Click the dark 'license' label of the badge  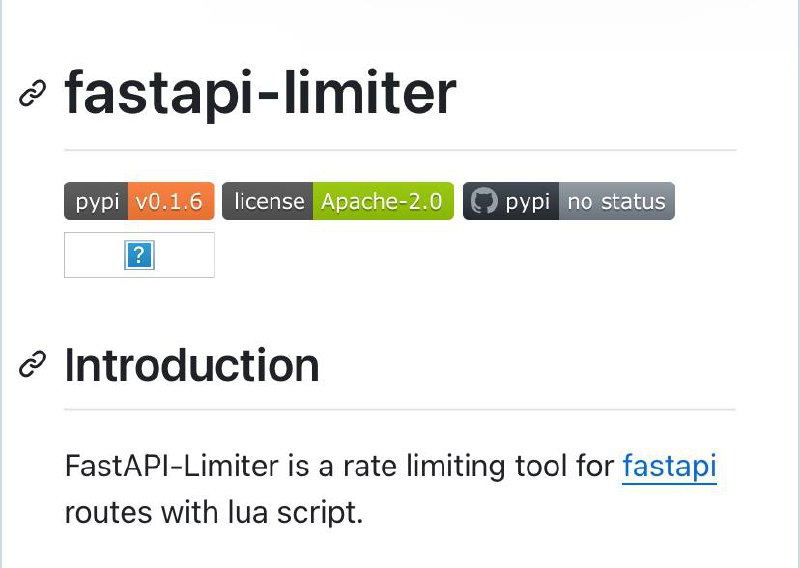pos(267,201)
